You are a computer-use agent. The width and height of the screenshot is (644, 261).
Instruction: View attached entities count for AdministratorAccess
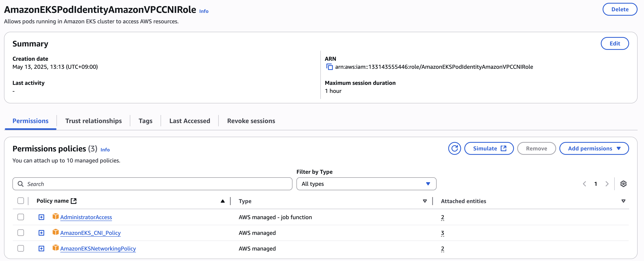[443, 217]
